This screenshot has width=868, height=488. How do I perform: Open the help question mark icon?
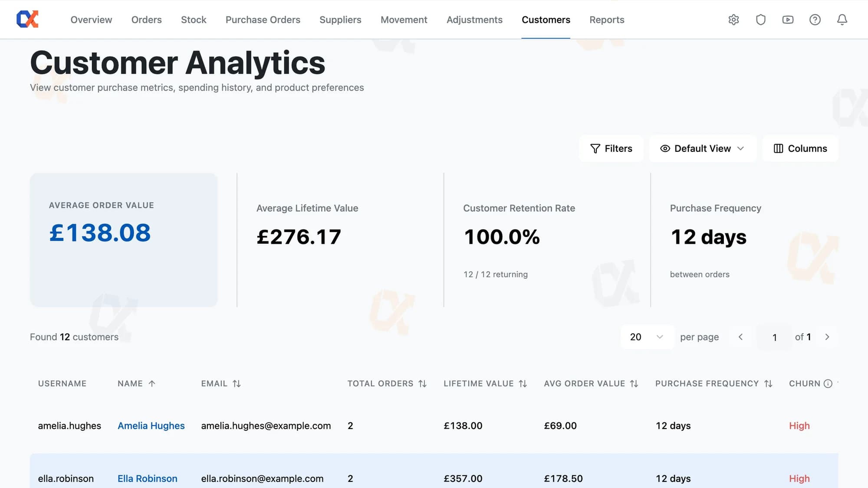point(815,20)
